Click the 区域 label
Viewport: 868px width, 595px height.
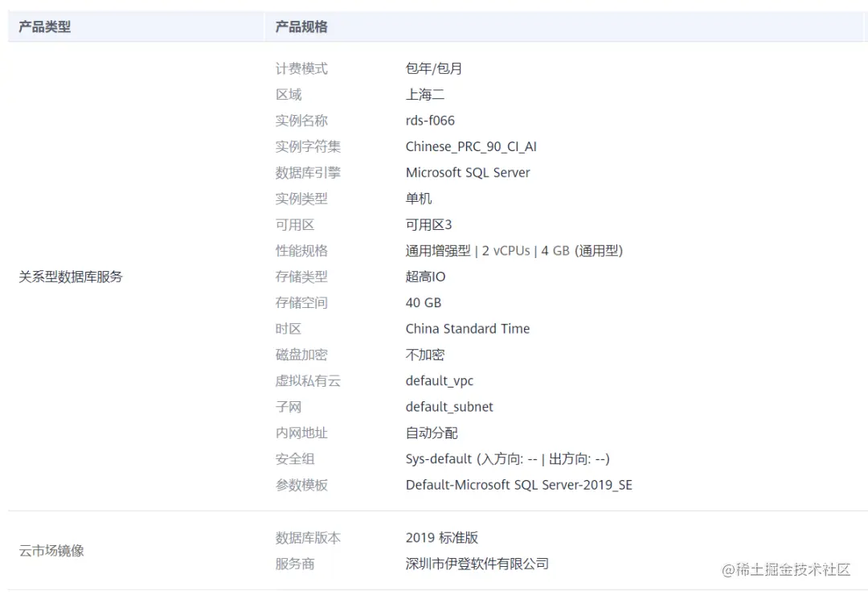[x=289, y=94]
